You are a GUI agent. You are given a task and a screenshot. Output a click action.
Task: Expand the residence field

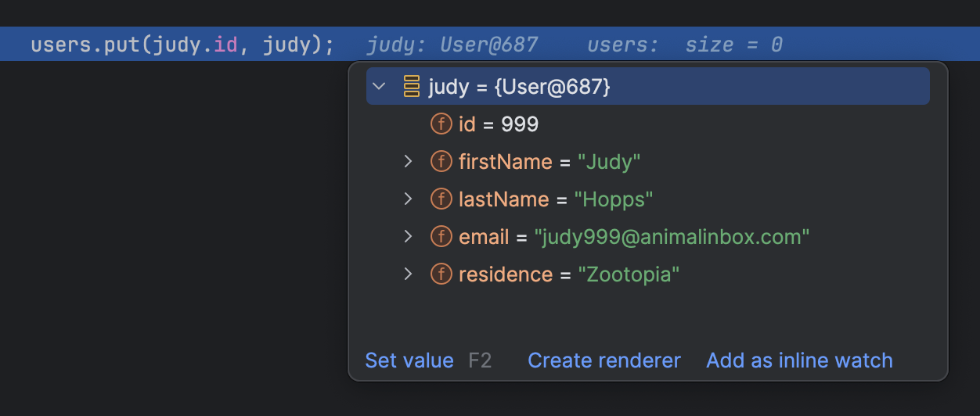(x=408, y=274)
